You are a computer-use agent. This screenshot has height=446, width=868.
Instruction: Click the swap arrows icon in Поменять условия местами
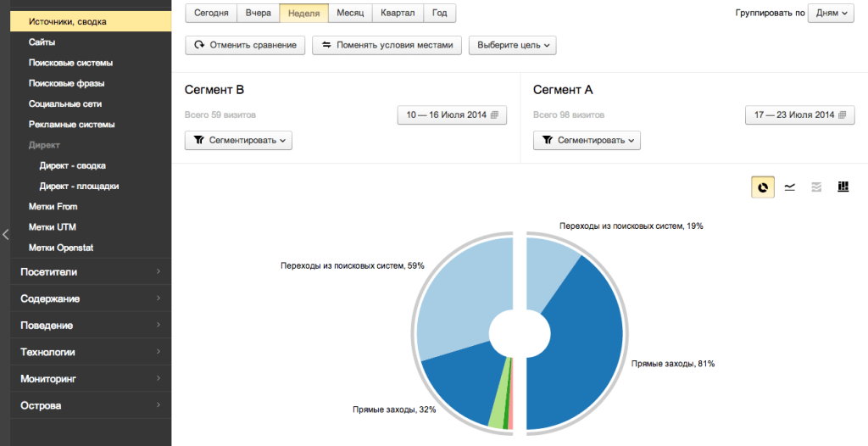point(326,45)
